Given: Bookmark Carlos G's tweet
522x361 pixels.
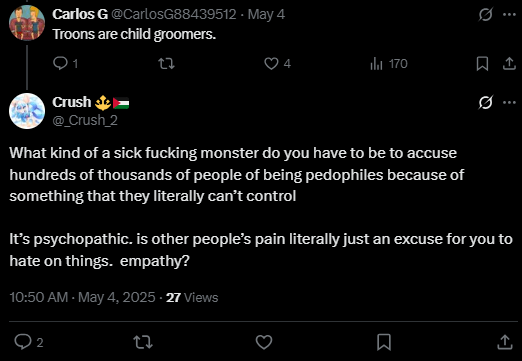Looking at the screenshot, I should 482,63.
